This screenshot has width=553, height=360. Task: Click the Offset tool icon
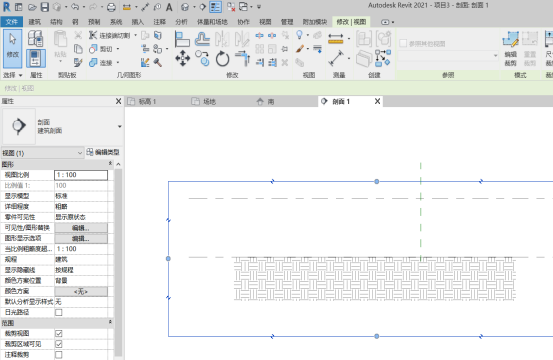point(202,39)
